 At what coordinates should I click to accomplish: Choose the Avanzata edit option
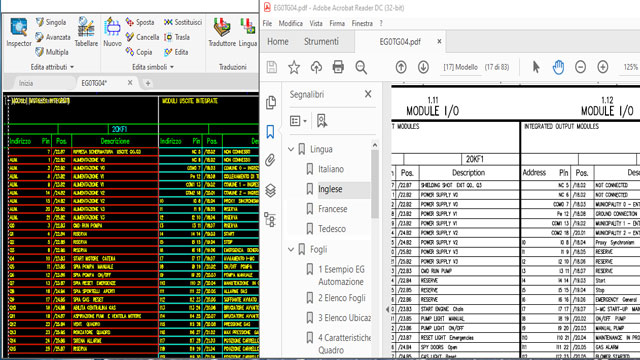[53, 37]
